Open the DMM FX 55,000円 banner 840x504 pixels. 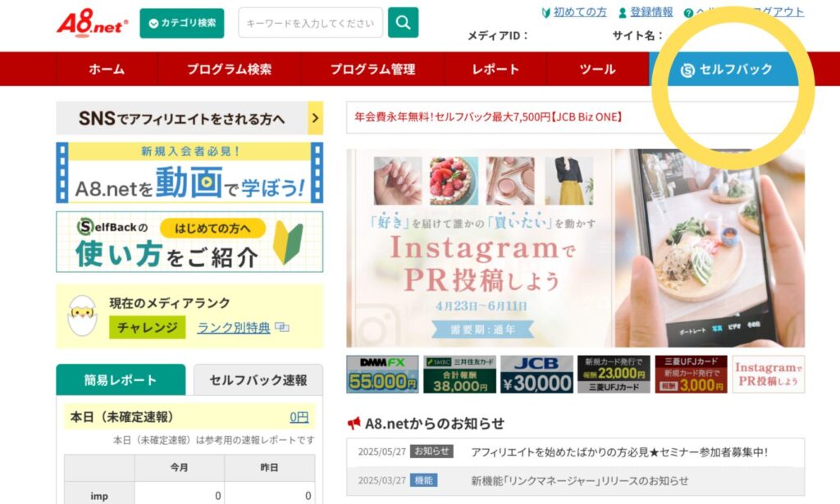[x=382, y=375]
